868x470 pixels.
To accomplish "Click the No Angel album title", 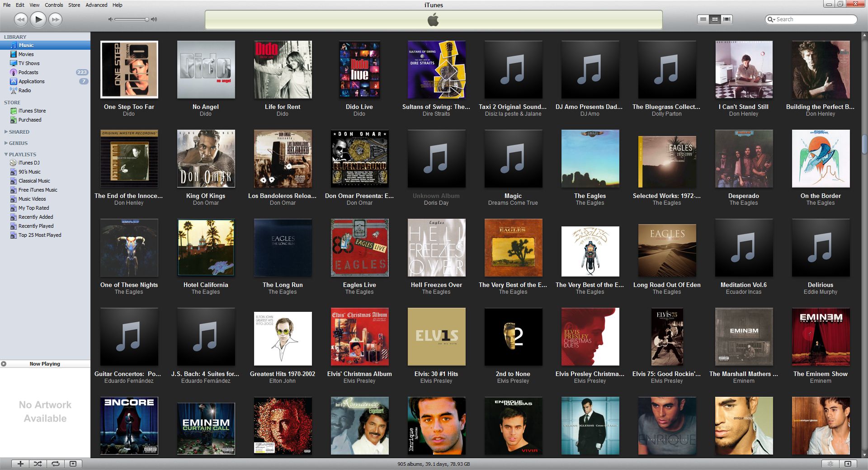I will coord(206,107).
